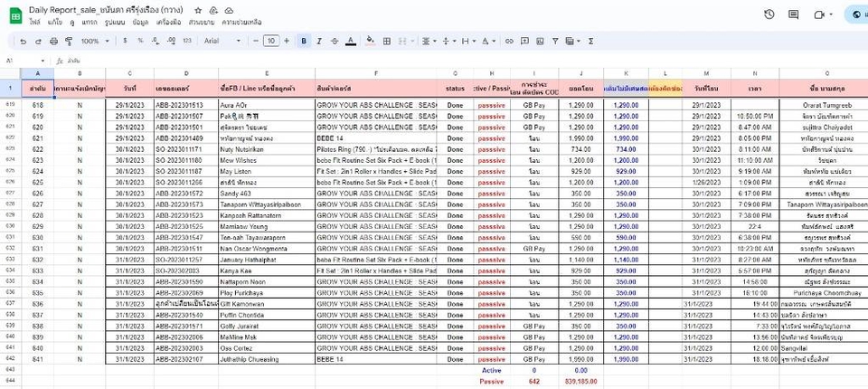This screenshot has height=389, width=868.
Task: Open the borders tool
Action: click(x=387, y=41)
